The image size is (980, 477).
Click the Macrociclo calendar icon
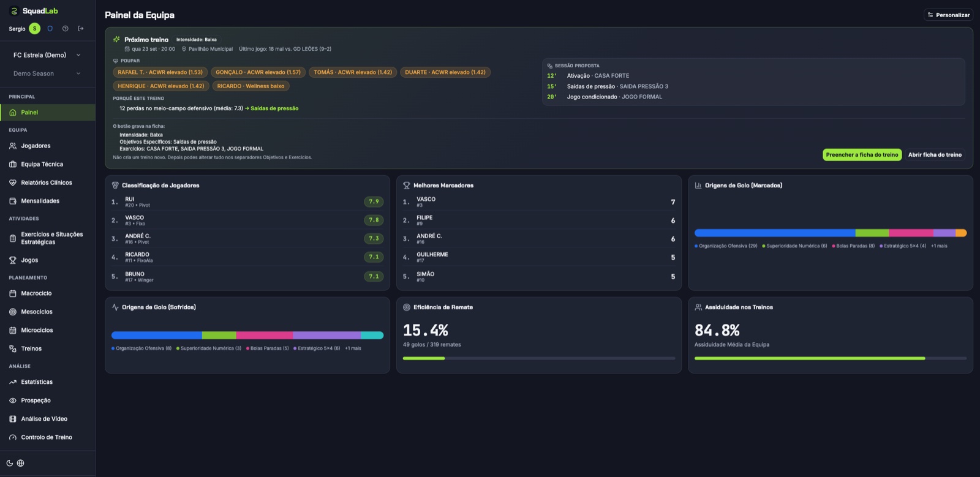pyautogui.click(x=13, y=293)
